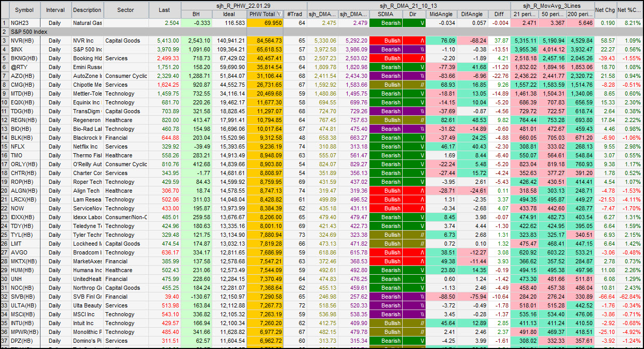Screen dimensions: 644x349
Task: Click the olive Bullish cell in CMG row
Action: (x=386, y=85)
